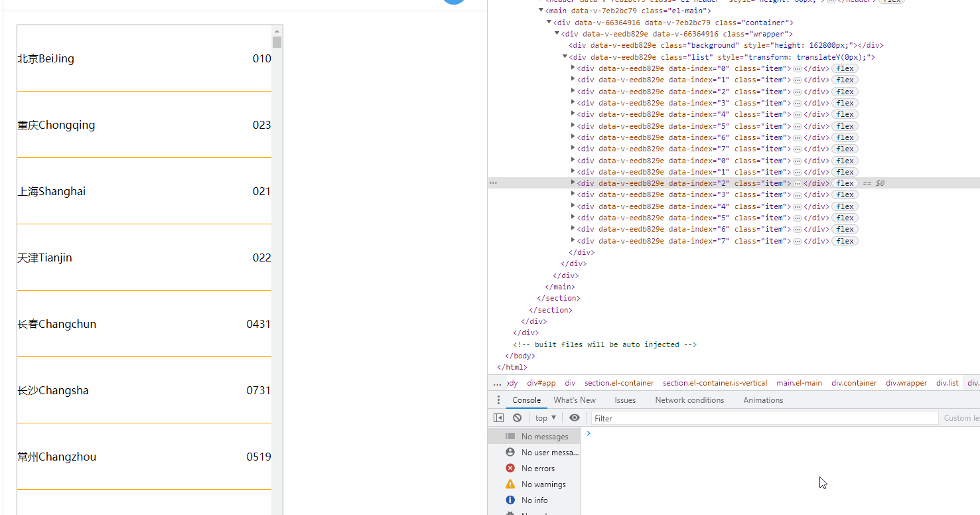The width and height of the screenshot is (980, 515).
Task: Expand the highlighted data-index="2" item node
Action: (573, 183)
